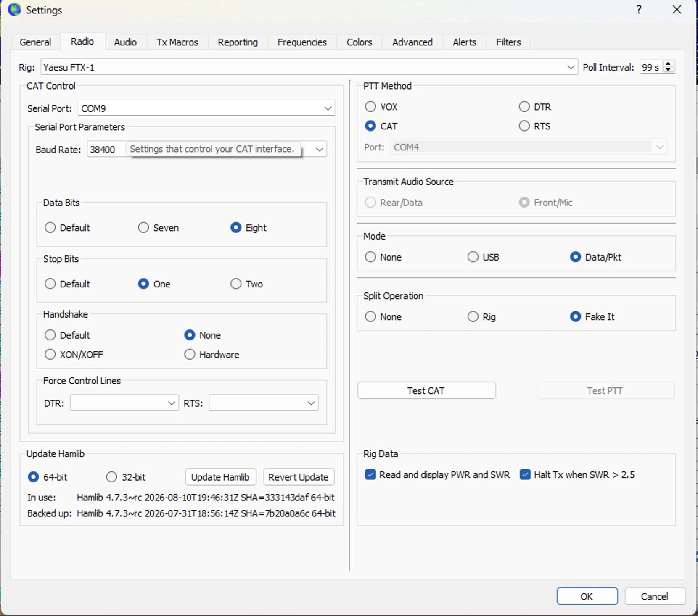The image size is (698, 616).
Task: Set Split Operation to None
Action: point(383,317)
